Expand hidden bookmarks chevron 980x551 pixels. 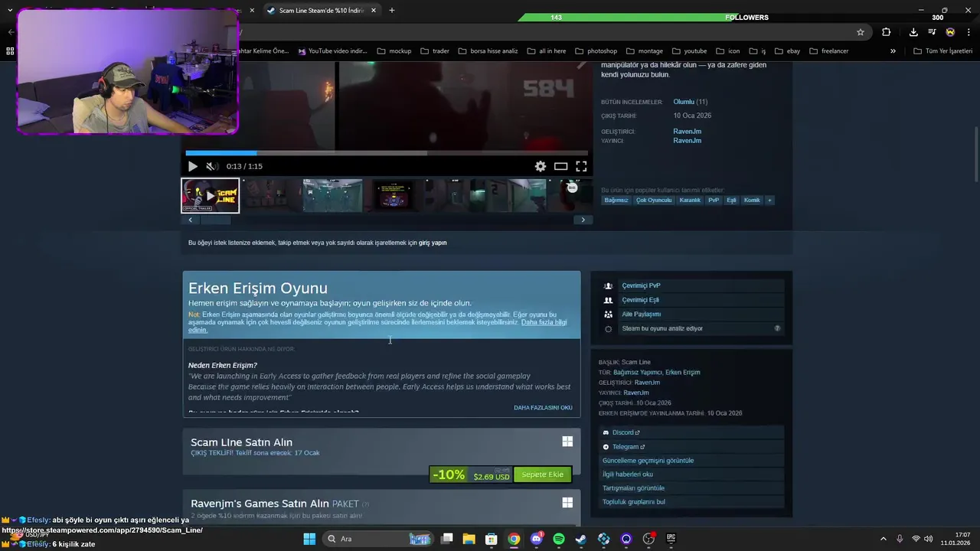[893, 51]
